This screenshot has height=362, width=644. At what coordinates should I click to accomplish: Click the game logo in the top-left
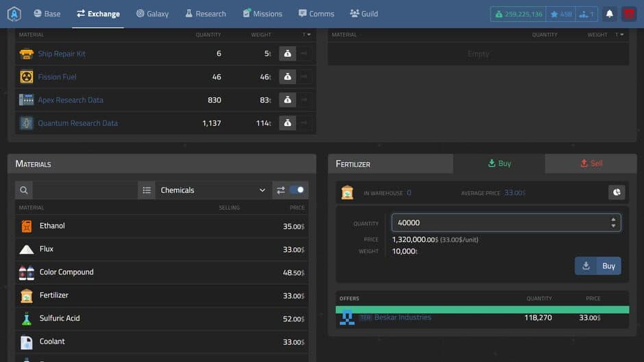[14, 14]
